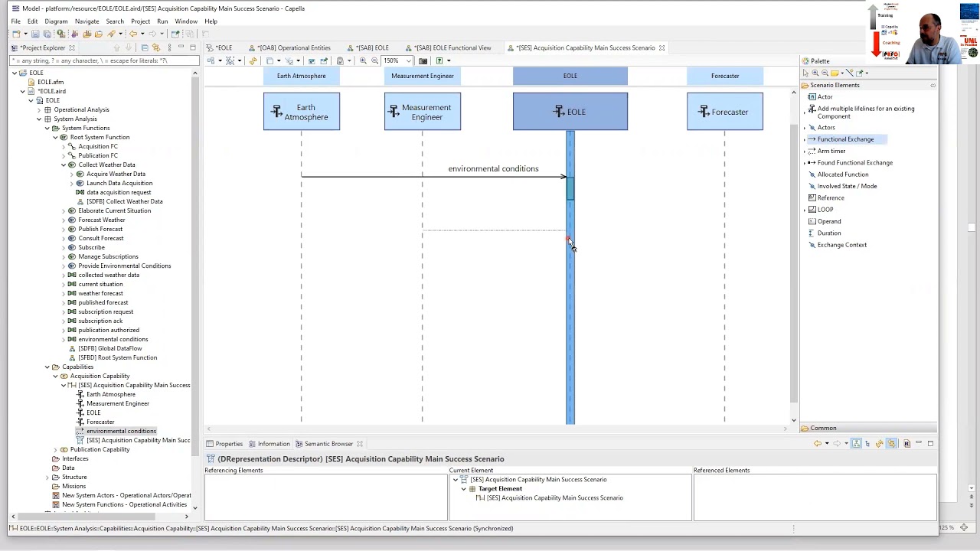Click the diagram toolbar zoom in magnifier
The width and height of the screenshot is (980, 551).
(x=363, y=60)
